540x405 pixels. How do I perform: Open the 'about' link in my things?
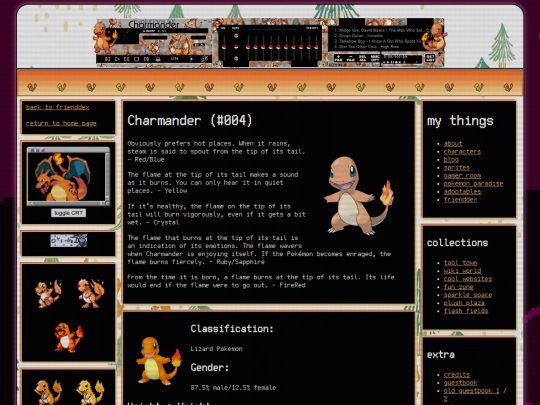[453, 144]
